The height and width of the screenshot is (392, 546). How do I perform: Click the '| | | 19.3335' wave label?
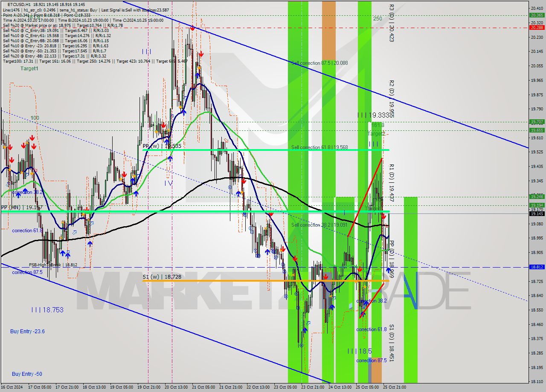375,115
